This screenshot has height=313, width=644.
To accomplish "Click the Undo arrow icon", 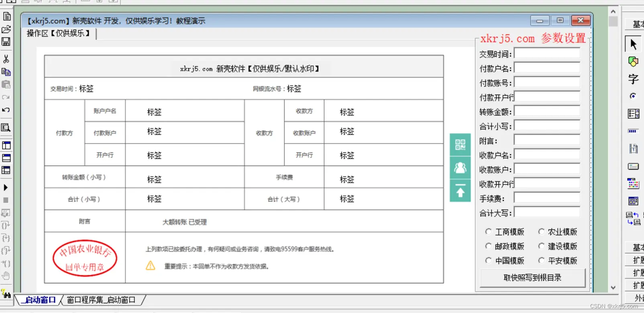I will point(6,110).
